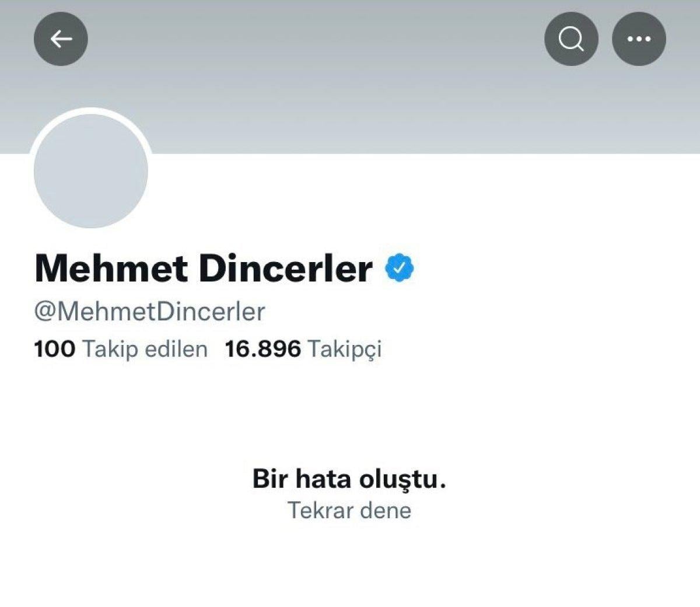Tap the back navigation arrow icon
Image resolution: width=700 pixels, height=607 pixels.
pos(60,39)
